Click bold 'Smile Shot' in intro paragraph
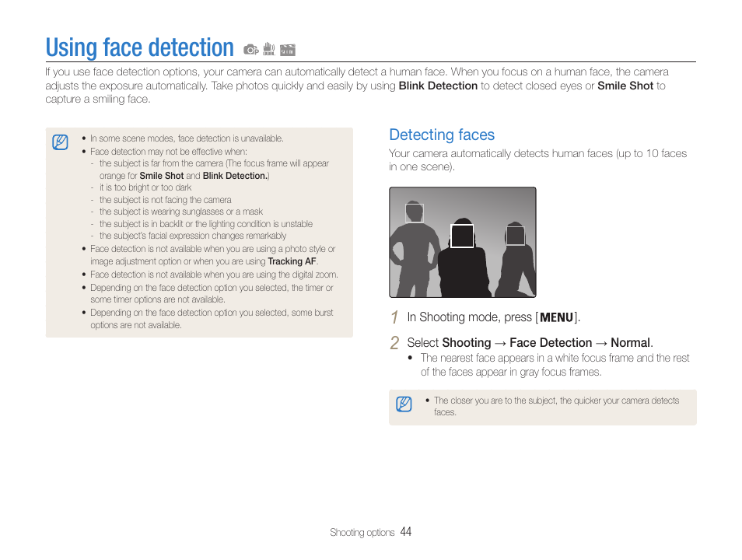The image size is (742, 560). click(x=625, y=86)
